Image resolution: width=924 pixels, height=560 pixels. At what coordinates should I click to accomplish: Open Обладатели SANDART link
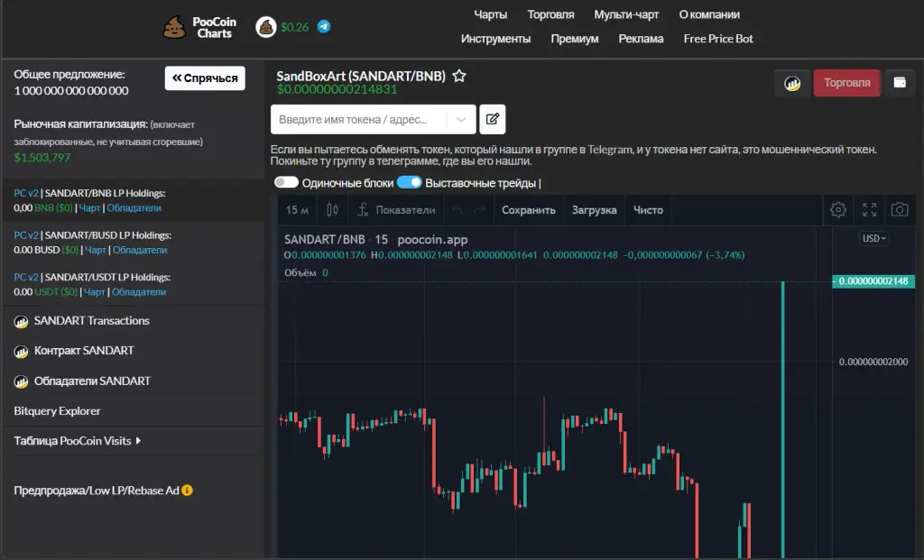92,381
